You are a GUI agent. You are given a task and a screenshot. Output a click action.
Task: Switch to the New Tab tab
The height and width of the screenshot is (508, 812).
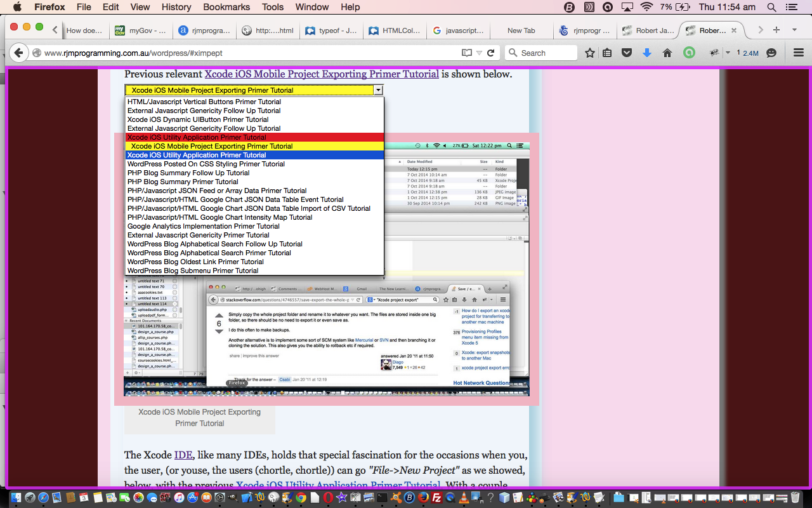(x=521, y=30)
